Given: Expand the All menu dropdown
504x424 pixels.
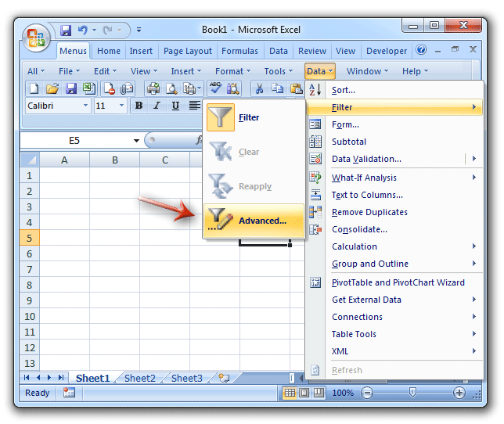Looking at the screenshot, I should pyautogui.click(x=36, y=71).
